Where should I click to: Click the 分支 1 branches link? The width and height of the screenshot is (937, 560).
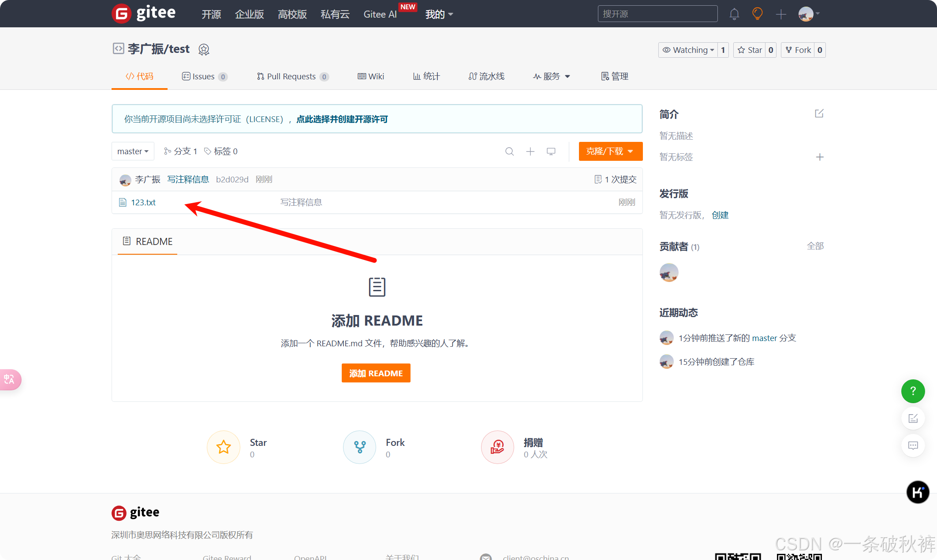click(180, 152)
